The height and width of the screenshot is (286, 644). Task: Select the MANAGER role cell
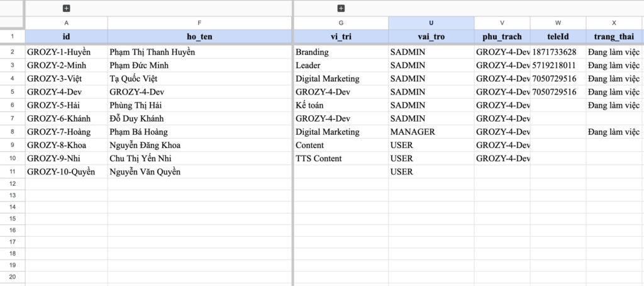(x=413, y=132)
